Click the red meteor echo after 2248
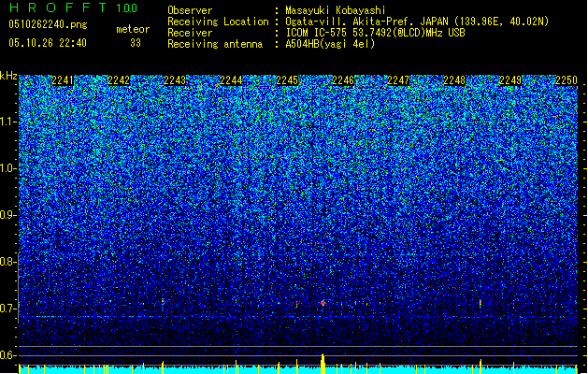 click(480, 303)
